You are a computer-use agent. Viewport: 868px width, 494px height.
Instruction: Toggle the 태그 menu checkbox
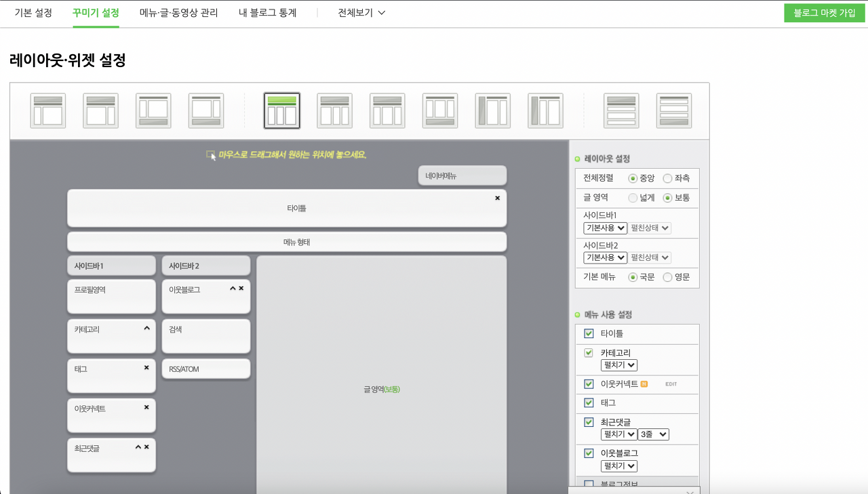point(589,403)
